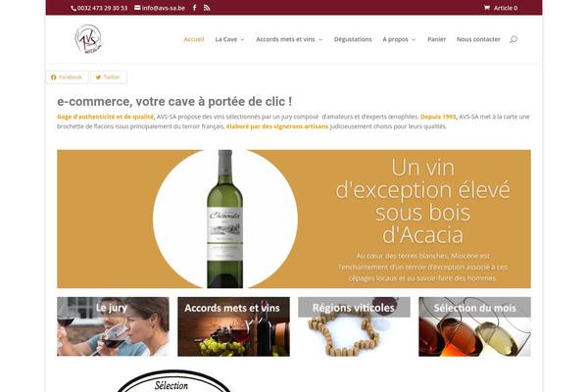Click the AVS logo
This screenshot has height=392, width=588.
[x=88, y=39]
